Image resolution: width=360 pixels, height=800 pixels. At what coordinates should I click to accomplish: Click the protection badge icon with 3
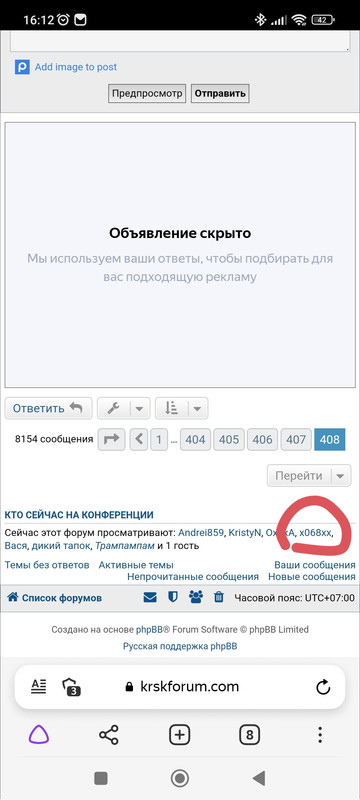pos(71,687)
